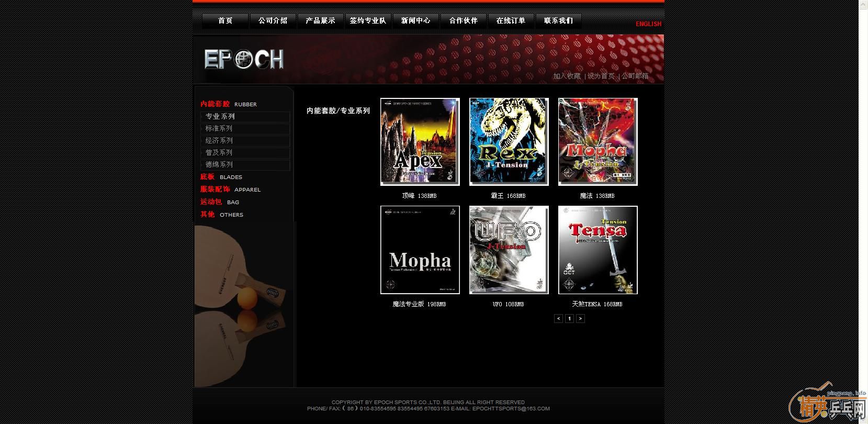Select page 1 in pagination
Viewport: 868px width, 424px height.
(569, 318)
